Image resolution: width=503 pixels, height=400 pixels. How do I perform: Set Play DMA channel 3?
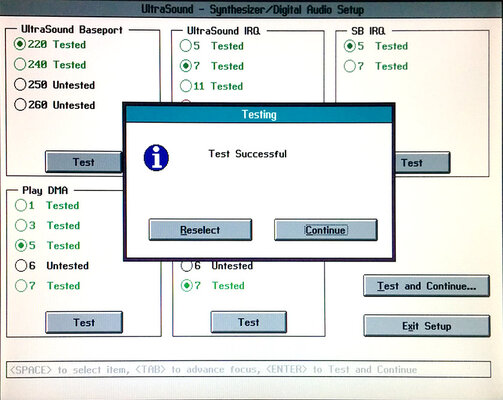(47, 225)
